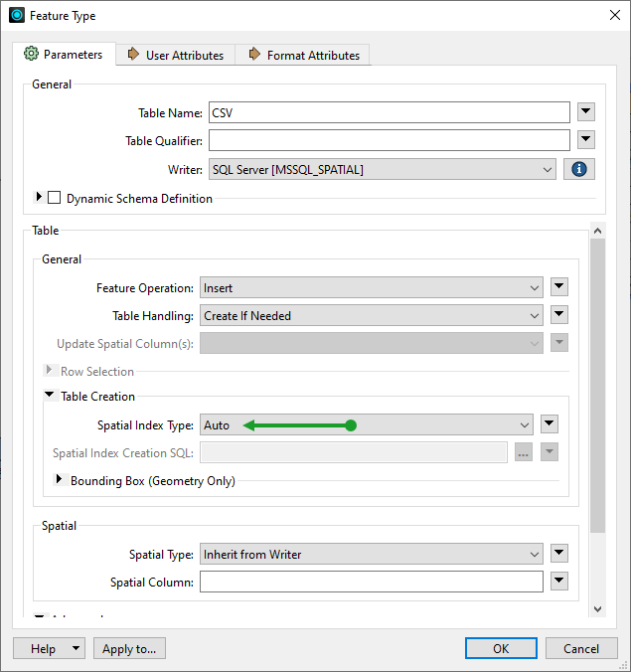Enable Dynamic Schema Definition checkbox

[55, 198]
